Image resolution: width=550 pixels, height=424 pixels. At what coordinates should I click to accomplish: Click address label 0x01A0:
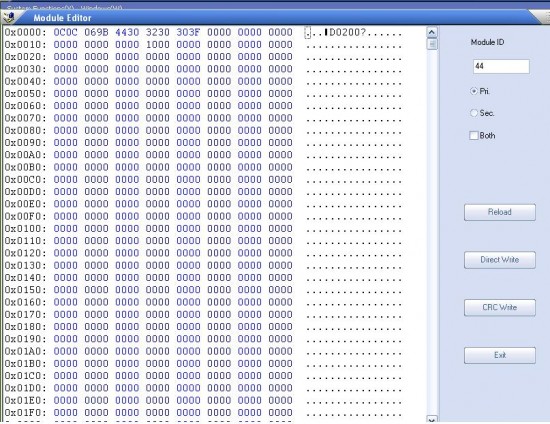coord(26,351)
